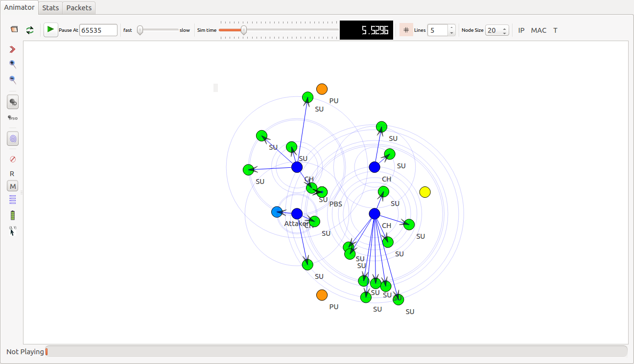Screen dimensions: 634x364
Task: Zoom in on the animation canvas
Action: 12,64
